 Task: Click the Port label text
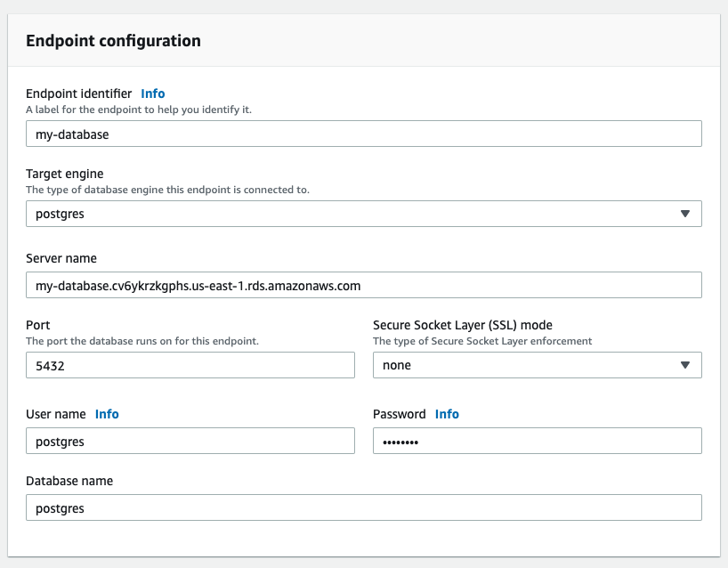point(38,325)
